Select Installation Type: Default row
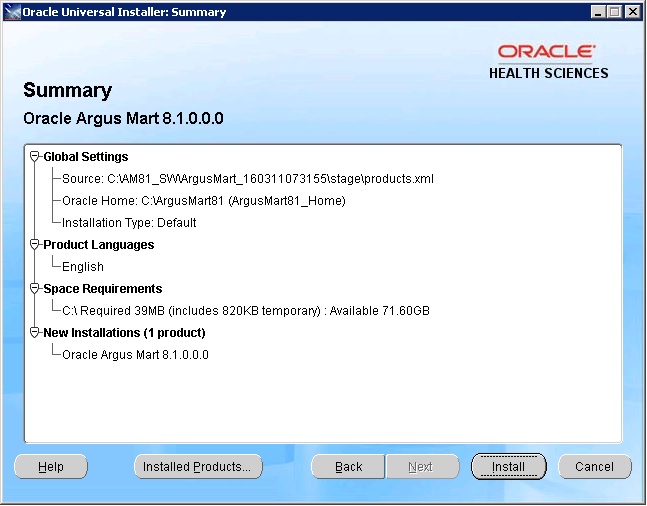Viewport: 647px width, 506px height. 129,223
